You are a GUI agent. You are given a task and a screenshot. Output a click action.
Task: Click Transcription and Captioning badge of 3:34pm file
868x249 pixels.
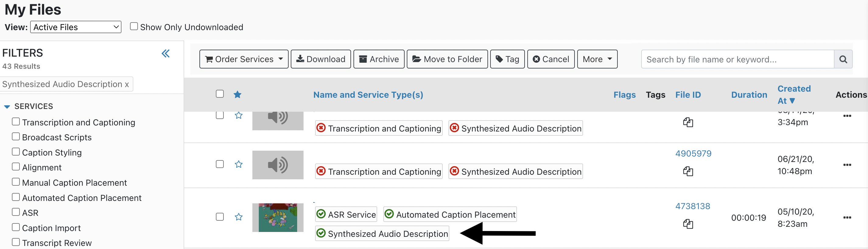point(379,128)
